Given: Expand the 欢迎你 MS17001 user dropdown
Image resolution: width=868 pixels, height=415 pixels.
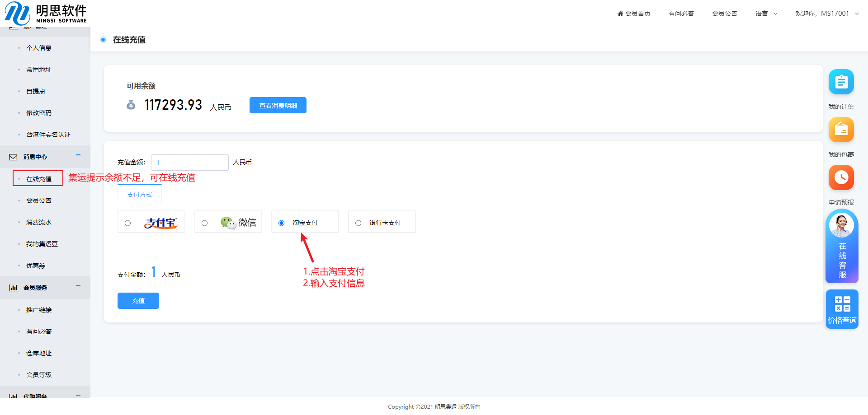Looking at the screenshot, I should (826, 14).
